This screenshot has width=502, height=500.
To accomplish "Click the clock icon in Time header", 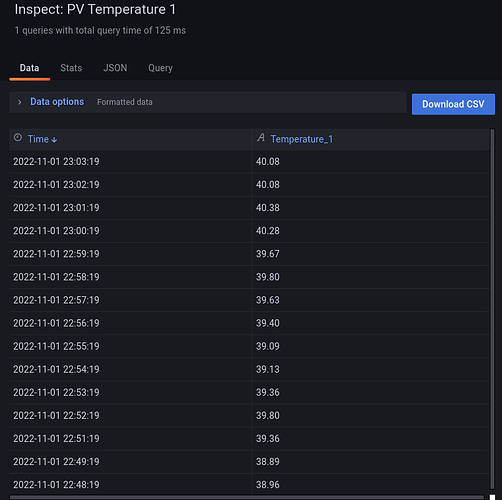I will click(18, 138).
